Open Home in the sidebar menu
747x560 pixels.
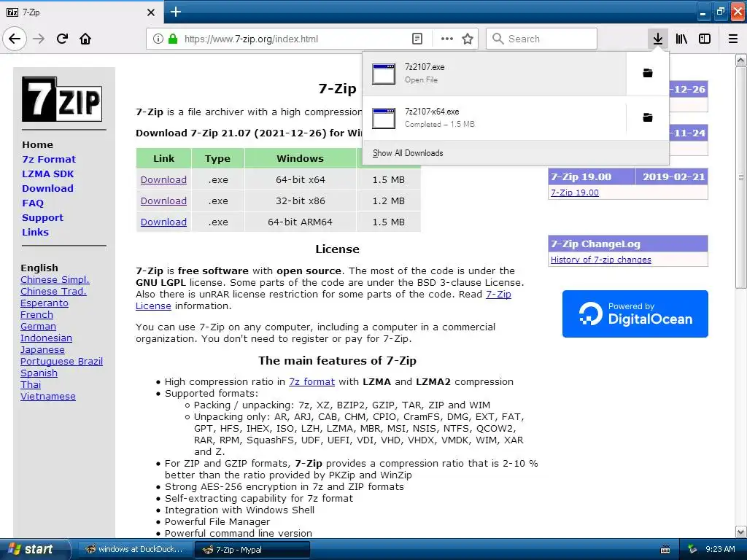[x=37, y=145]
